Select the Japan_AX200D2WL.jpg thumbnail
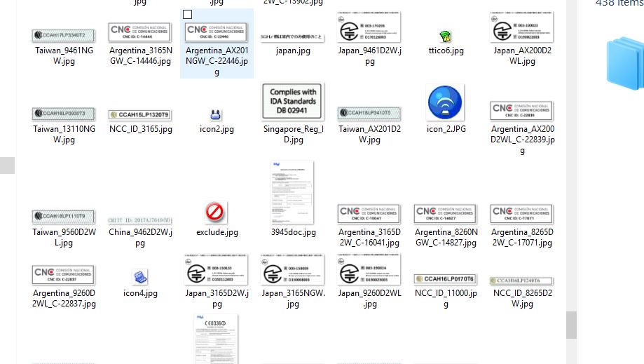 pos(522,27)
